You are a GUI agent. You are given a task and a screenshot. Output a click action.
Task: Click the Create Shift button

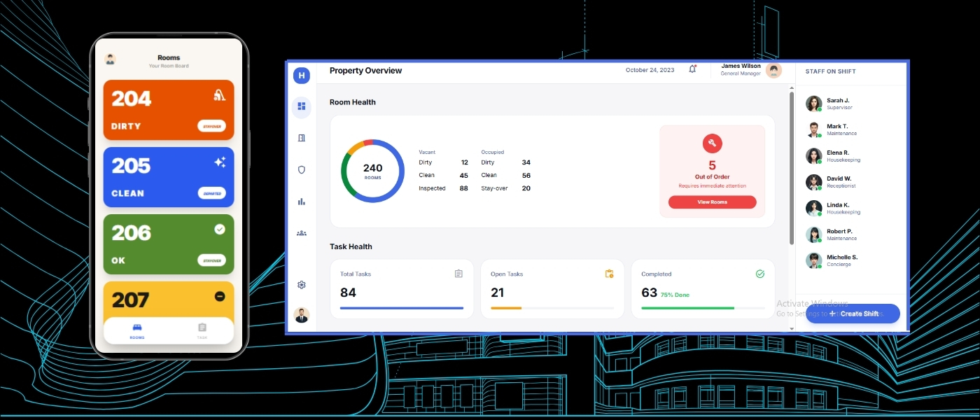tap(853, 314)
